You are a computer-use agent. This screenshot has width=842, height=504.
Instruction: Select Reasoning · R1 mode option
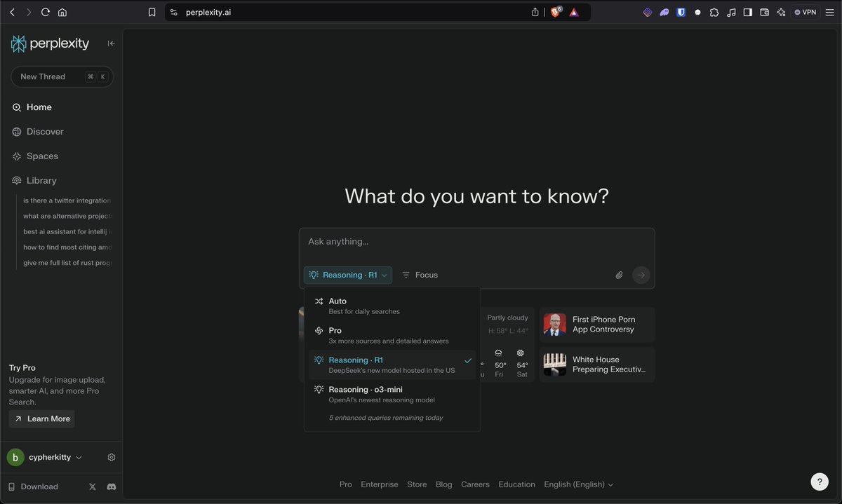click(392, 365)
